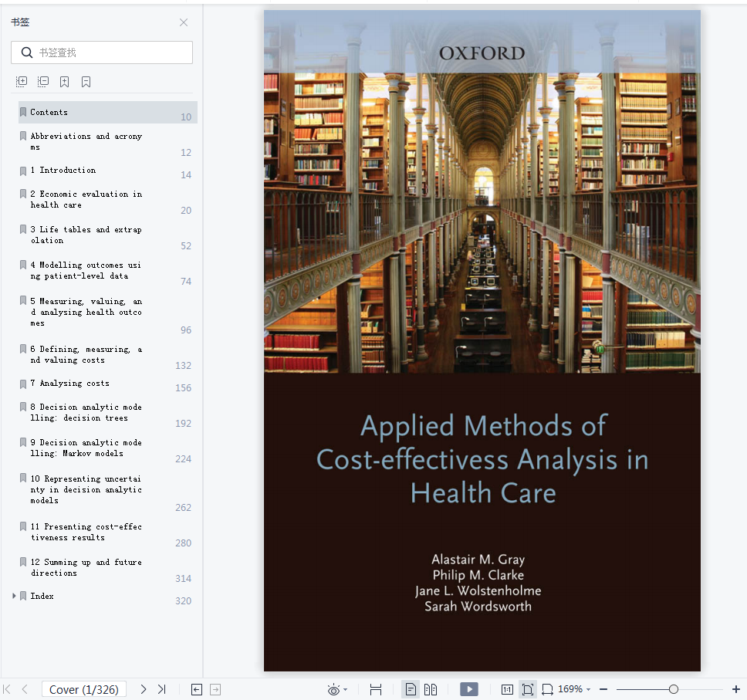The height and width of the screenshot is (700, 747).
Task: Expand the Index bookmark arrow
Action: coord(14,596)
